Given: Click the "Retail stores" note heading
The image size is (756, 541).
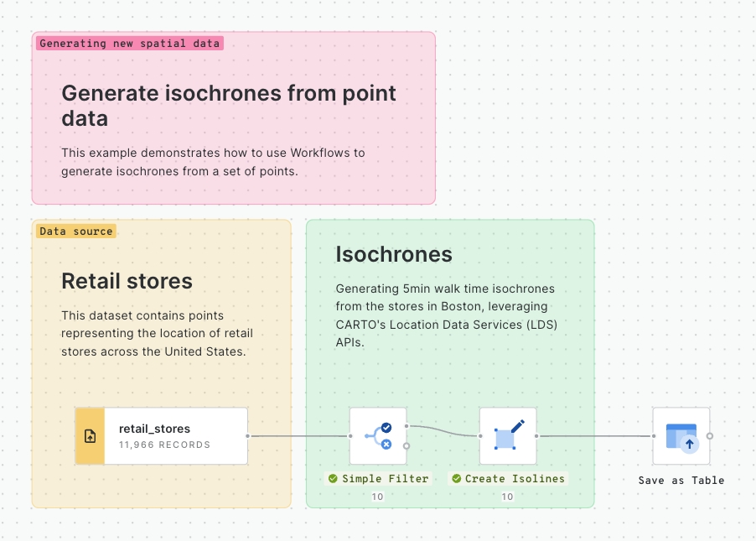Looking at the screenshot, I should pyautogui.click(x=127, y=281).
